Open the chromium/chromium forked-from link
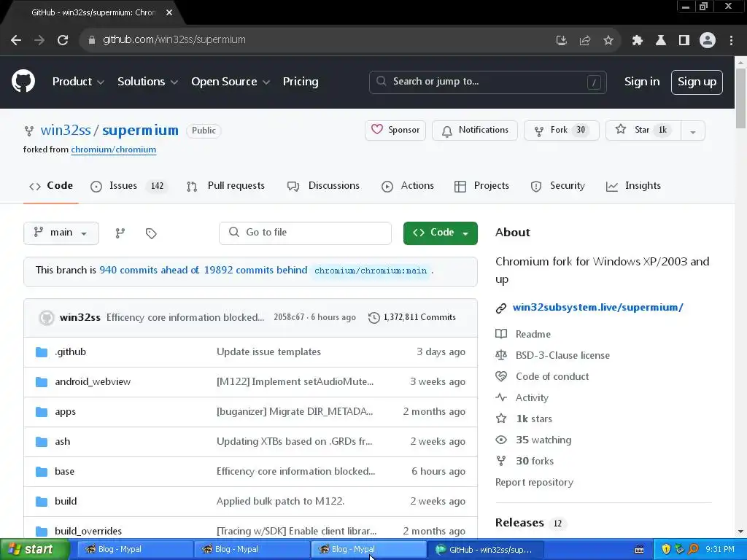The image size is (747, 560). point(113,149)
